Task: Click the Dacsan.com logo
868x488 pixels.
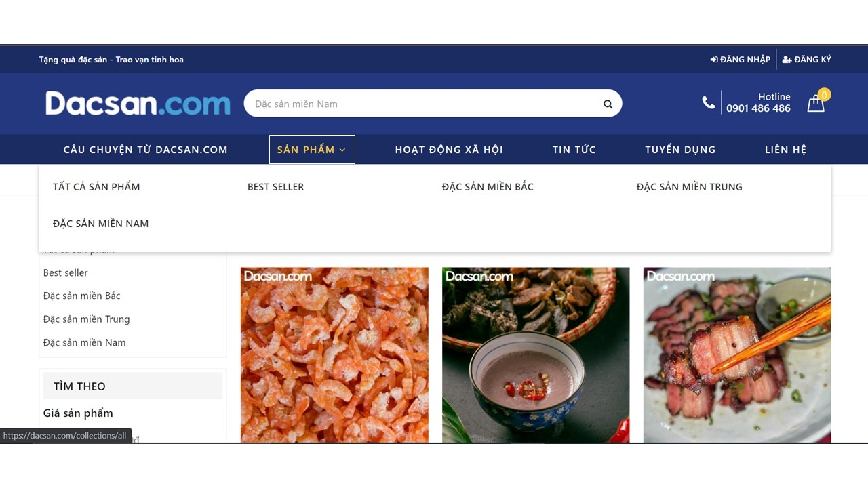Action: pyautogui.click(x=138, y=104)
